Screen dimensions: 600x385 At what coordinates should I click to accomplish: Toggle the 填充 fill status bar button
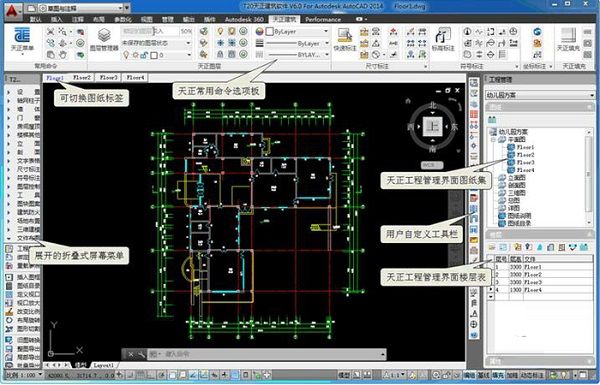498,375
